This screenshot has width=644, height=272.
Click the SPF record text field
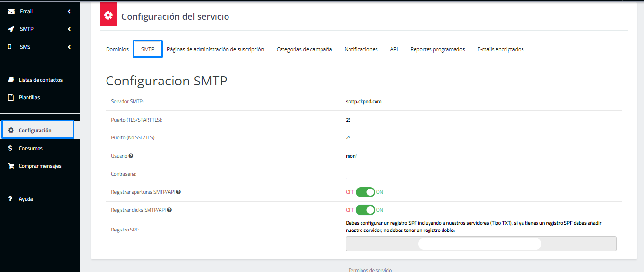click(x=481, y=244)
